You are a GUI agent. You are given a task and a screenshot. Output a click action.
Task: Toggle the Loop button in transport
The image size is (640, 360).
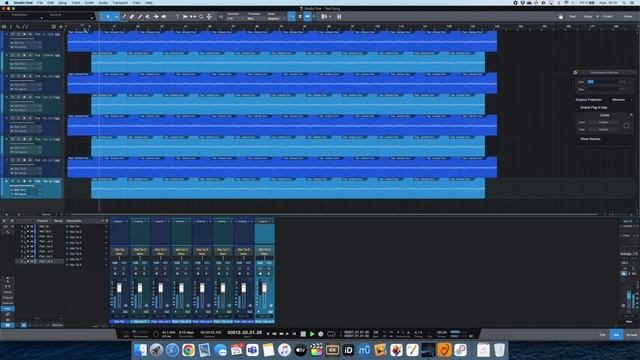point(331,334)
